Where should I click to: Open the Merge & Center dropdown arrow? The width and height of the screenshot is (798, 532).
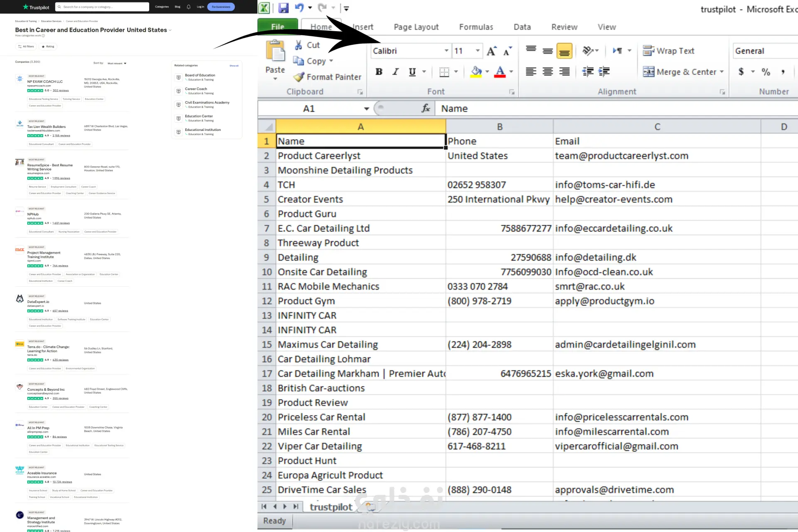coord(722,71)
